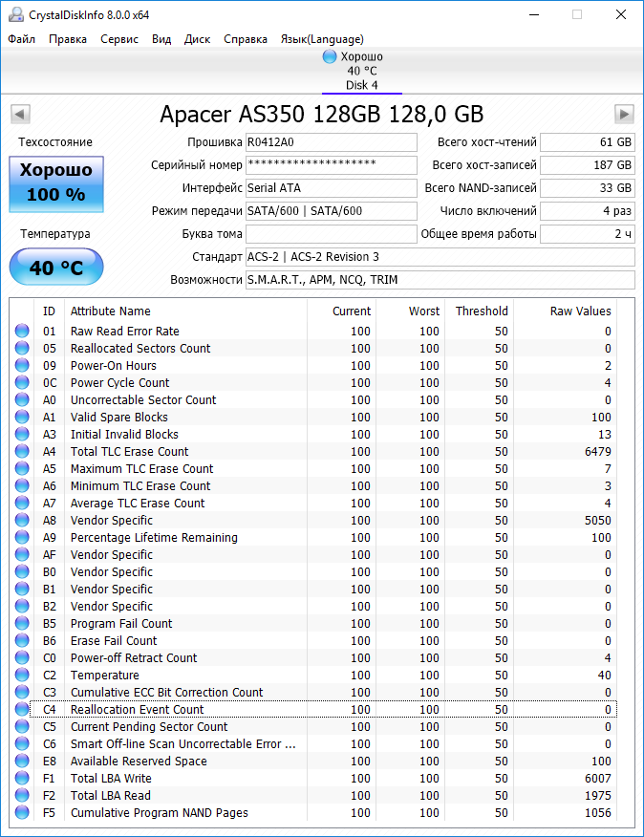Click status orb for Power Cycle Count
644x837 pixels.
(x=22, y=383)
